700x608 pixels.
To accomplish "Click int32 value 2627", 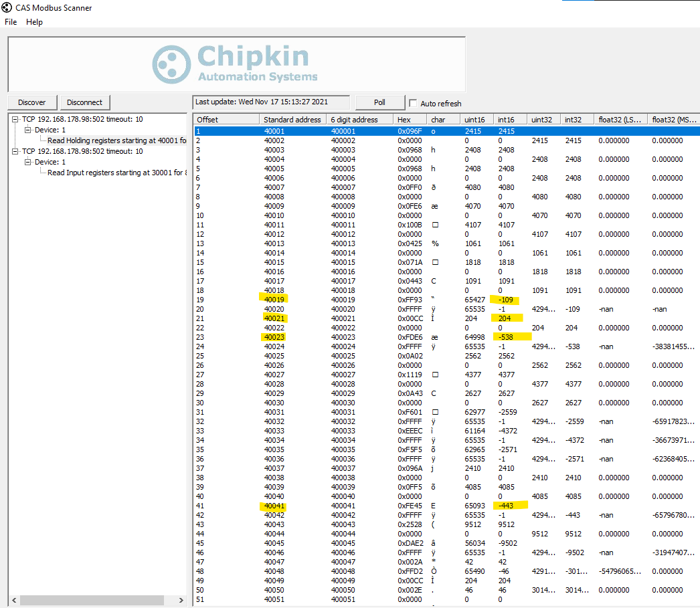I will point(574,403).
